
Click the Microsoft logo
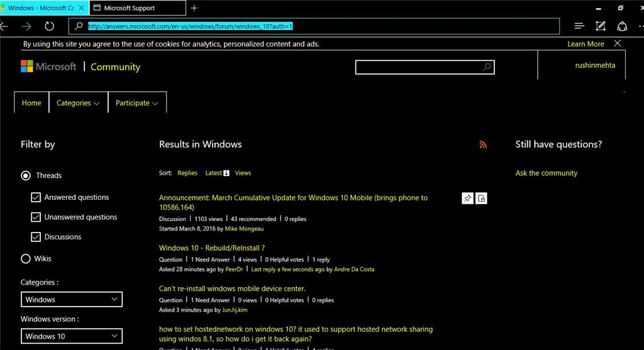(x=48, y=67)
